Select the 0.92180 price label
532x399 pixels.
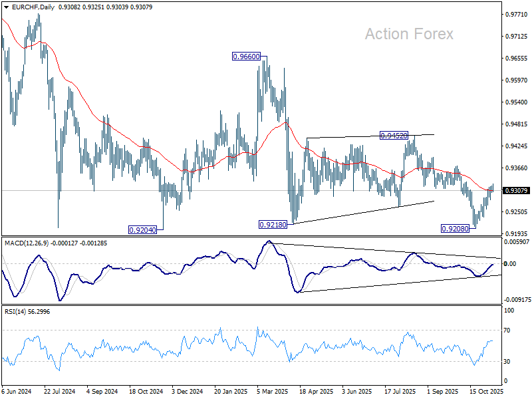(x=273, y=225)
